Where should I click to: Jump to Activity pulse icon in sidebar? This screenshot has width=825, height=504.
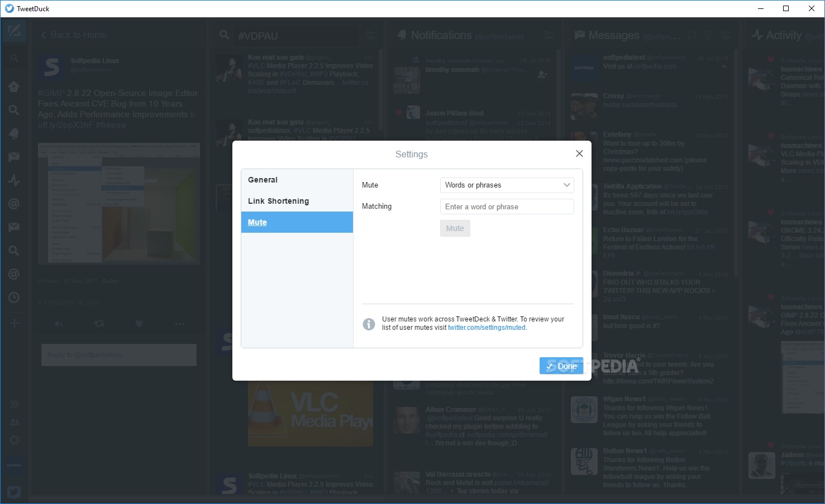(14, 180)
